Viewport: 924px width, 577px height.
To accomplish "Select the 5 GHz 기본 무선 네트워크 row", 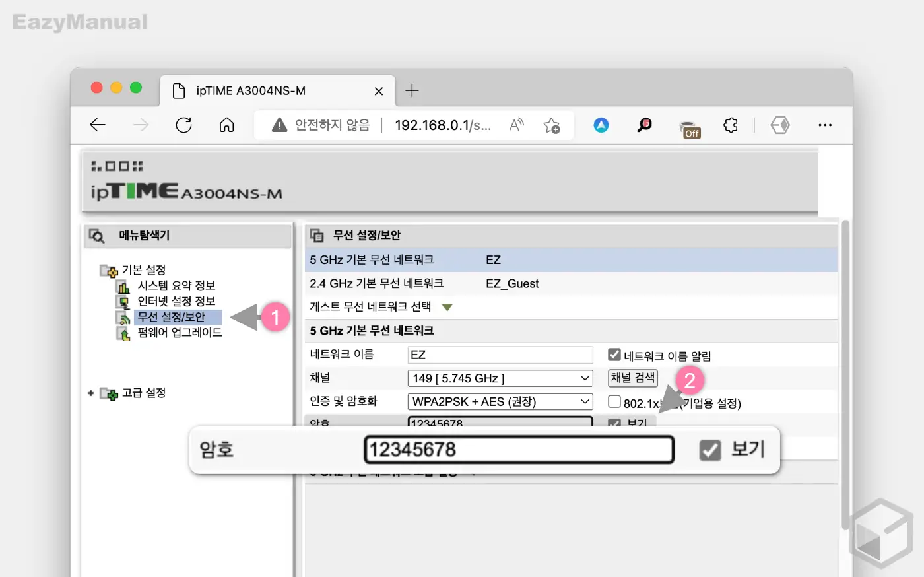I will tap(571, 260).
